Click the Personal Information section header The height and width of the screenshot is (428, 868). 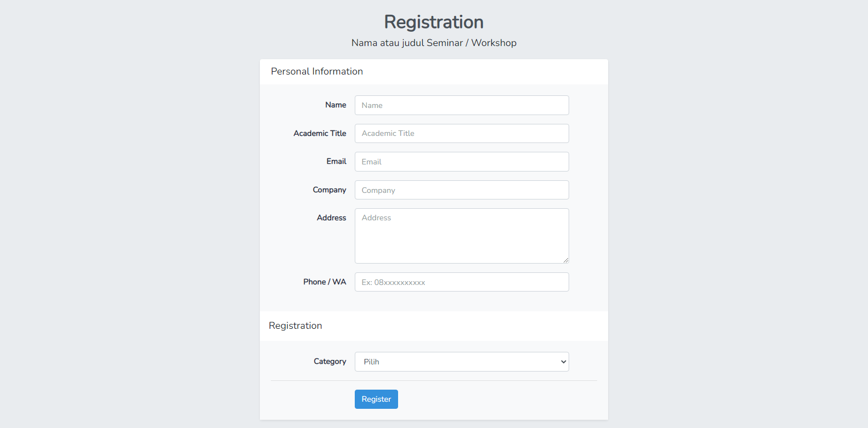[317, 71]
